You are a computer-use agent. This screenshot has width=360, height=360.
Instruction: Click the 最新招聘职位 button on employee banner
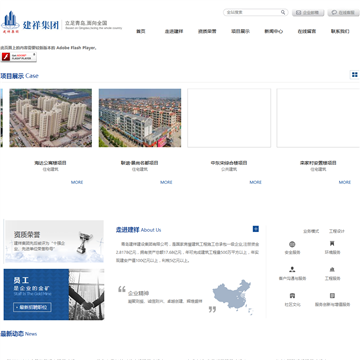32,307
